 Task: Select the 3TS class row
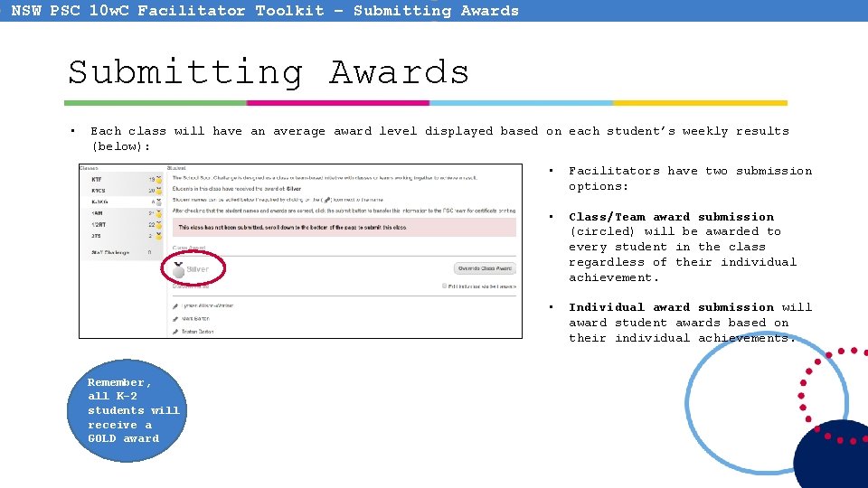point(123,236)
